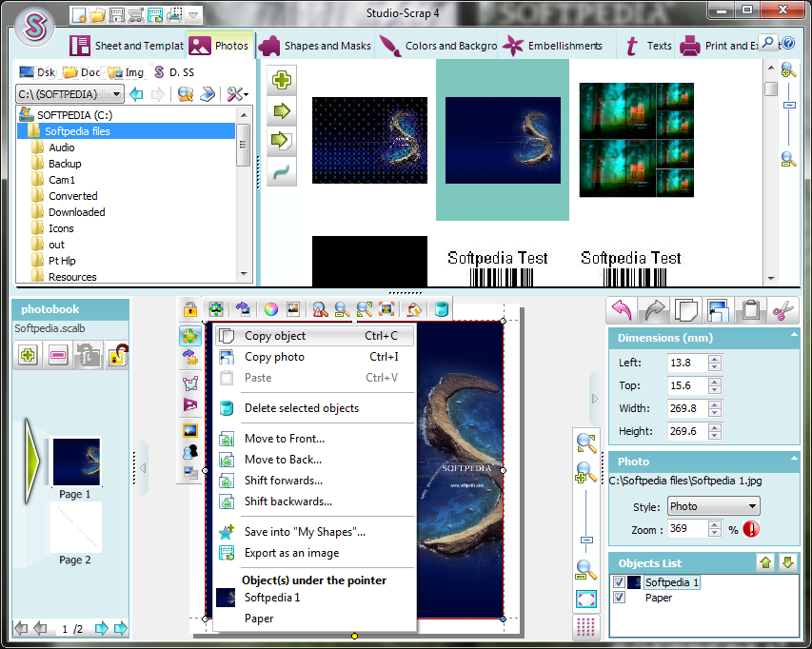Click the Zoom percentage input field
This screenshot has height=649, width=812.
pyautogui.click(x=687, y=528)
